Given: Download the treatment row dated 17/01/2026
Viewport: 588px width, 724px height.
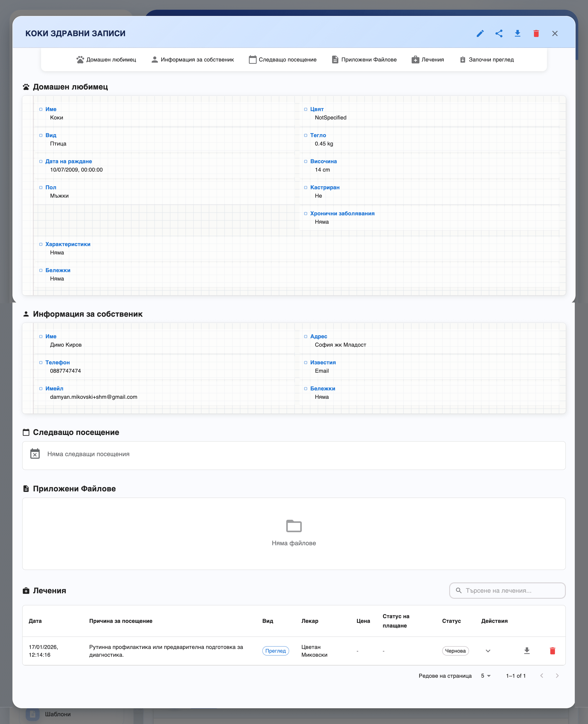Looking at the screenshot, I should [527, 650].
